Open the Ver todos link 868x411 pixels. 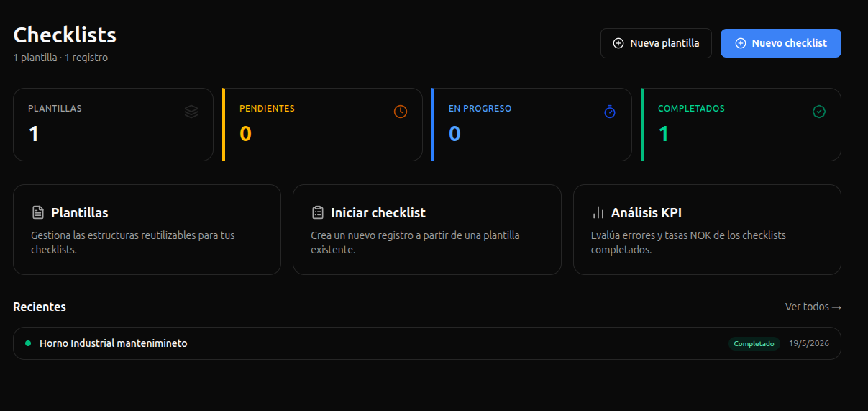[x=813, y=307]
